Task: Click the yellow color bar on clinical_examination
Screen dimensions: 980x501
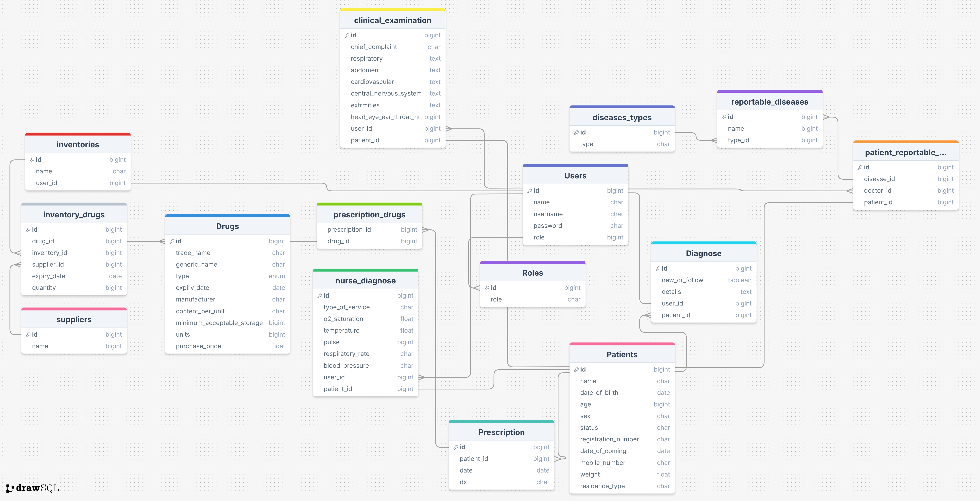Action: (x=392, y=10)
